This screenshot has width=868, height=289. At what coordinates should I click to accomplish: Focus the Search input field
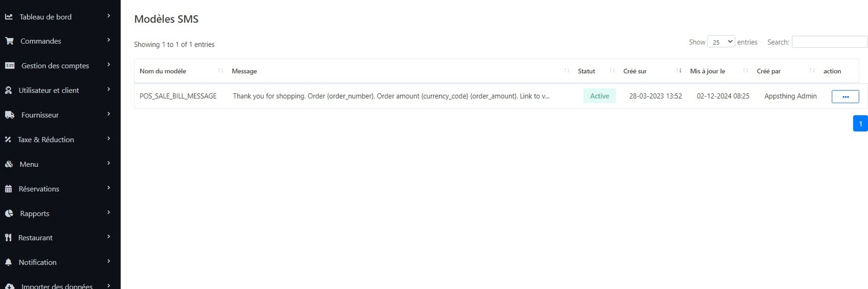(x=829, y=42)
